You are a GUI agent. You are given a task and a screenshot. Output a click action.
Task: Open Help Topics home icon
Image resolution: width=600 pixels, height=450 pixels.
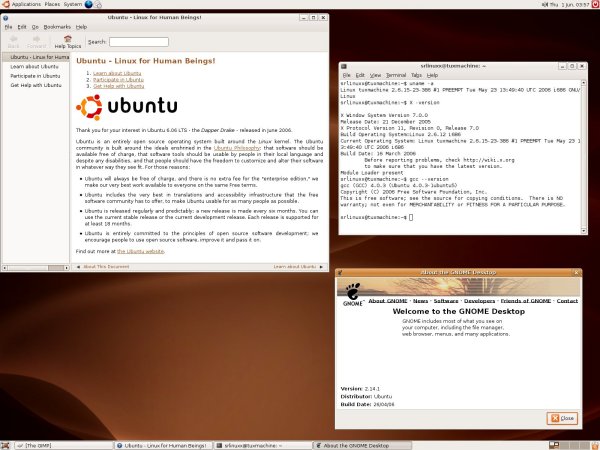pyautogui.click(x=68, y=39)
